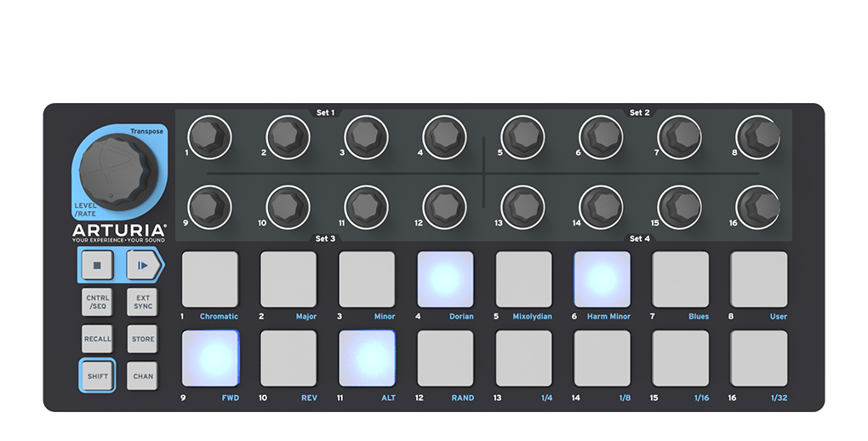868x441 pixels.
Task: Tap pad 5 Mixolydian
Action: 523,279
